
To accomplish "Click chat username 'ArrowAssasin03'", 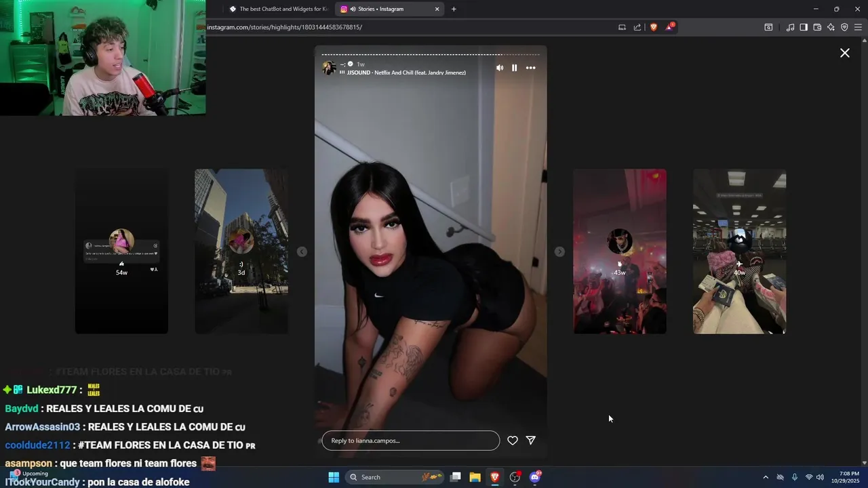I will pyautogui.click(x=42, y=427).
